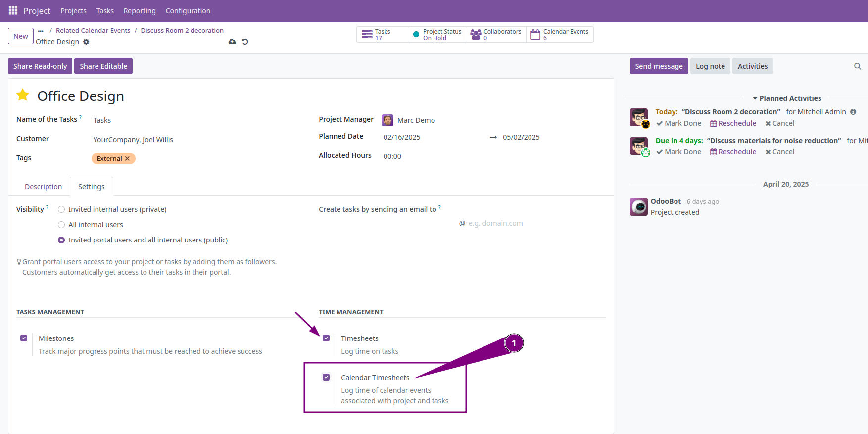The height and width of the screenshot is (434, 868).
Task: Click the discard changes undo icon
Action: click(x=245, y=42)
